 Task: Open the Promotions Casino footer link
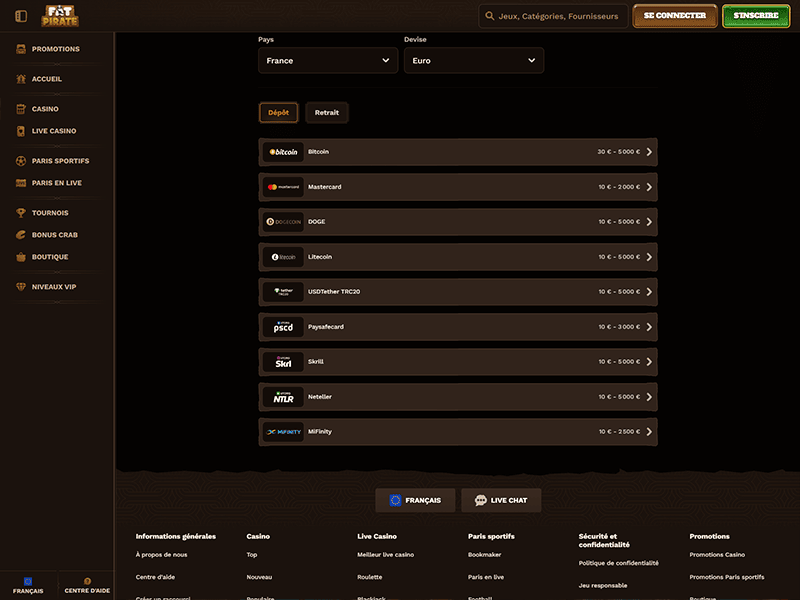coord(717,555)
